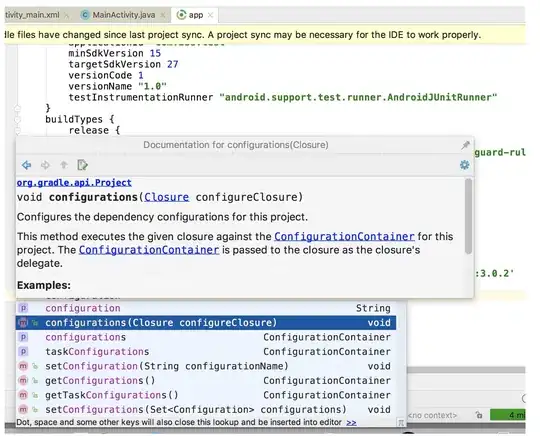Click the edit source icon in documentation toolbar
540x436 pixels.
(82, 165)
